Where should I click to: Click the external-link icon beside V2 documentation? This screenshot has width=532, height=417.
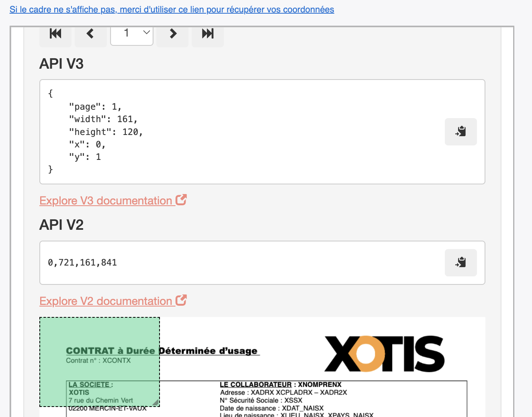click(x=181, y=300)
